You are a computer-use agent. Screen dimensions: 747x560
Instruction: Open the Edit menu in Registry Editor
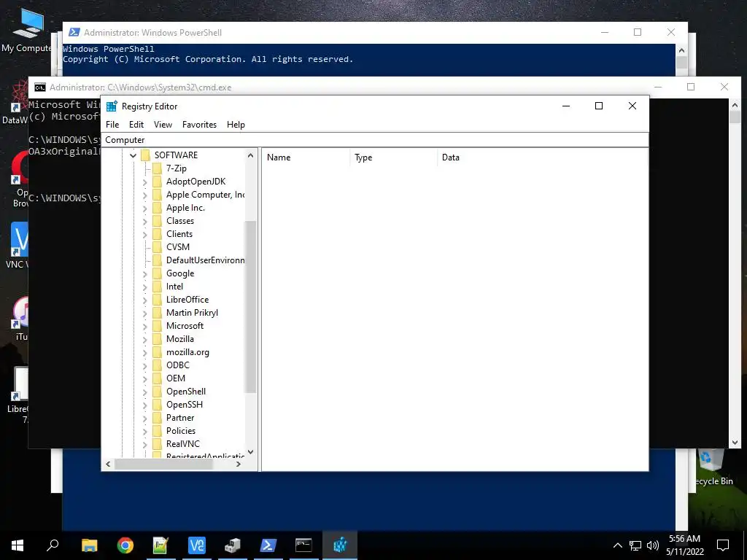click(136, 125)
